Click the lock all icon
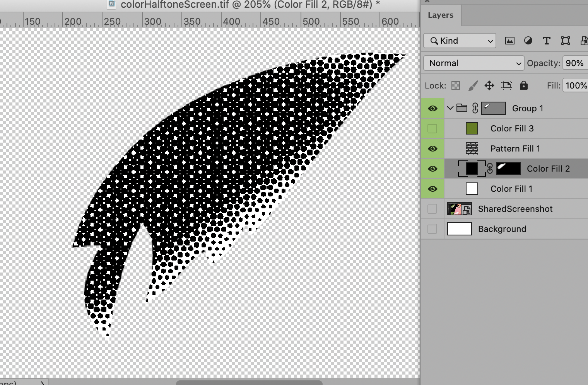This screenshot has height=385, width=588. (524, 85)
